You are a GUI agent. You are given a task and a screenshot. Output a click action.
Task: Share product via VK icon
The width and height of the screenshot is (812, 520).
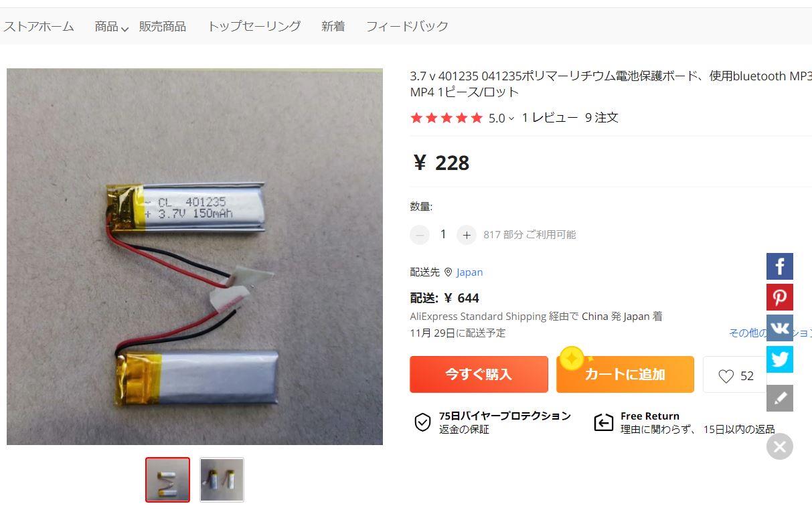coord(779,328)
